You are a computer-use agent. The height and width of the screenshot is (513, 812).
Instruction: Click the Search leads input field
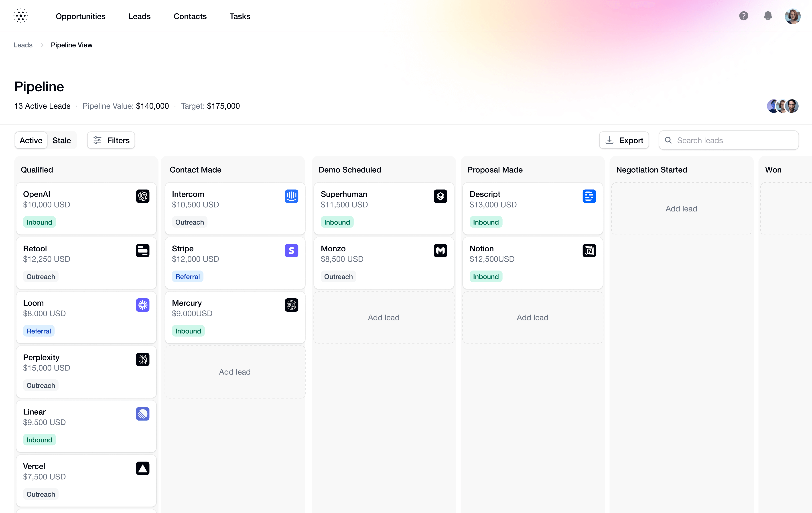728,140
